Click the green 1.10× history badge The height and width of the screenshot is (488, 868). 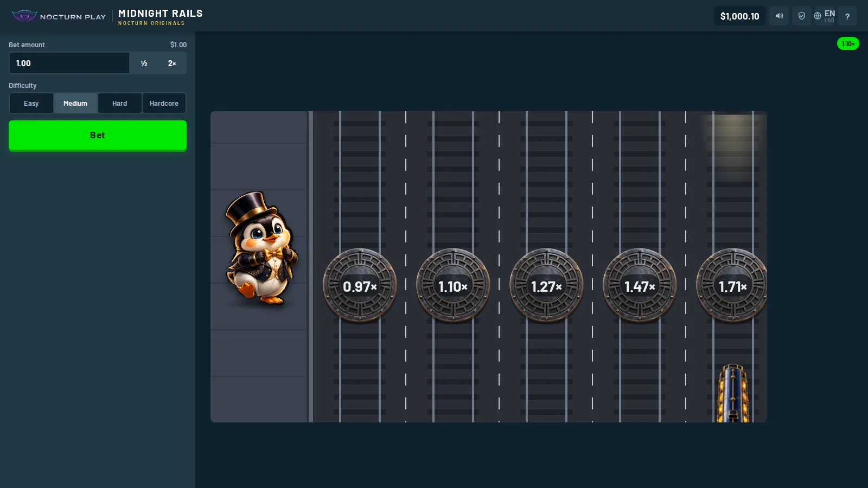(x=848, y=43)
